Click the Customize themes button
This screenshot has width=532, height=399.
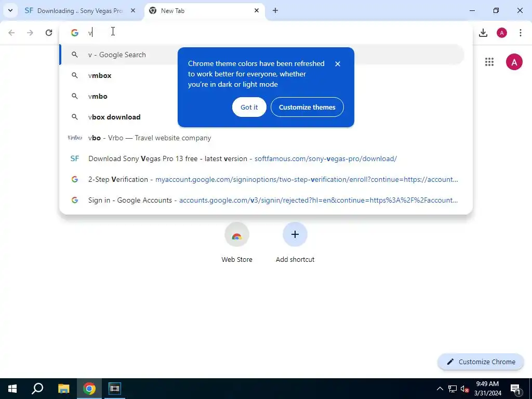(307, 107)
